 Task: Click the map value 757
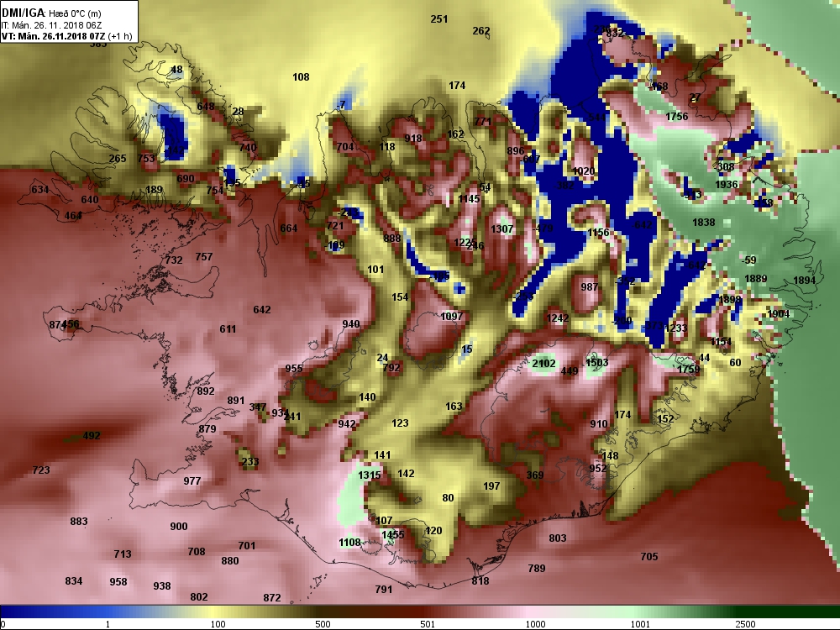click(203, 256)
